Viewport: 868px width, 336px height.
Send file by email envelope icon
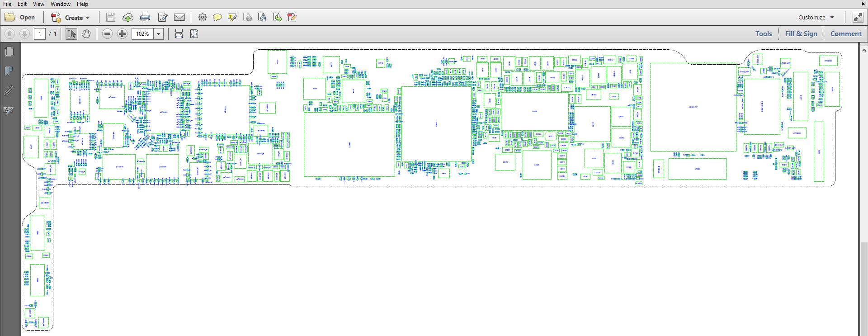tap(179, 18)
